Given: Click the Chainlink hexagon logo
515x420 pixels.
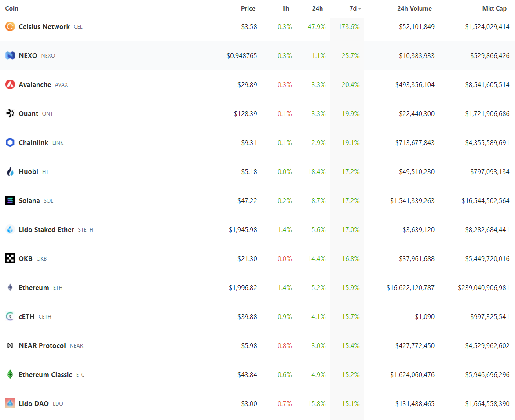Looking at the screenshot, I should 10,142.
